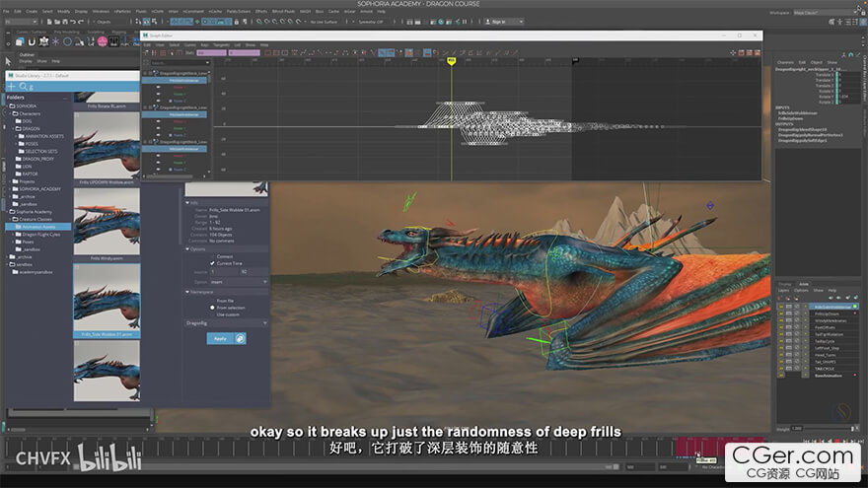Screen dimensions: 868x488
Task: Select the From file namespace option
Action: 212,301
